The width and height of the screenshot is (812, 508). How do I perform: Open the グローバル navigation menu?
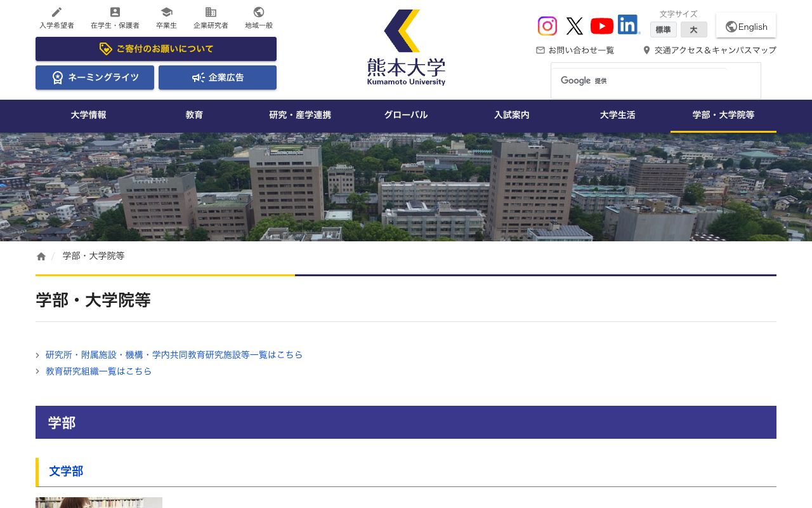click(406, 116)
